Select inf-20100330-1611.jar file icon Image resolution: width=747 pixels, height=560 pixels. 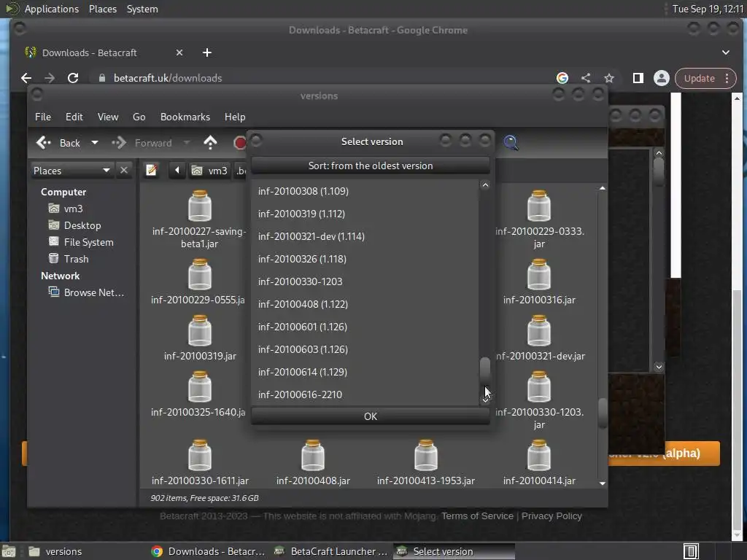(x=200, y=456)
